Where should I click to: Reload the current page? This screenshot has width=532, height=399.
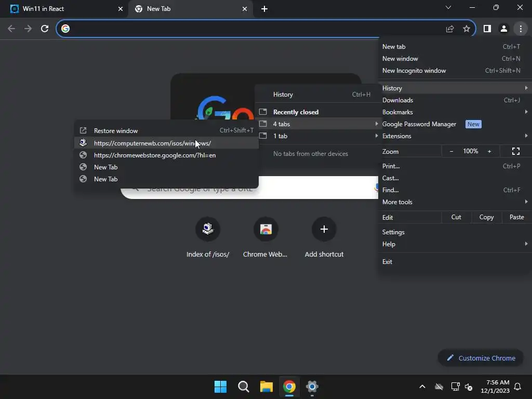[45, 29]
